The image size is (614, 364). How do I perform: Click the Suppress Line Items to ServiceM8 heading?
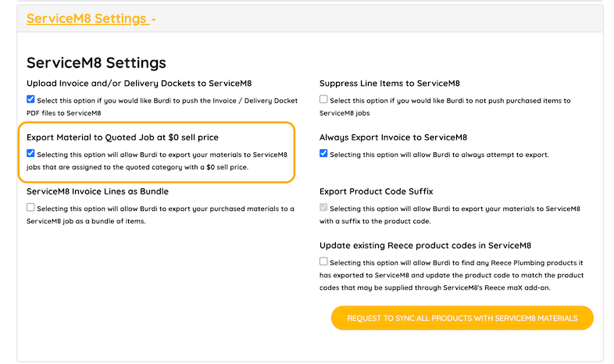point(389,83)
